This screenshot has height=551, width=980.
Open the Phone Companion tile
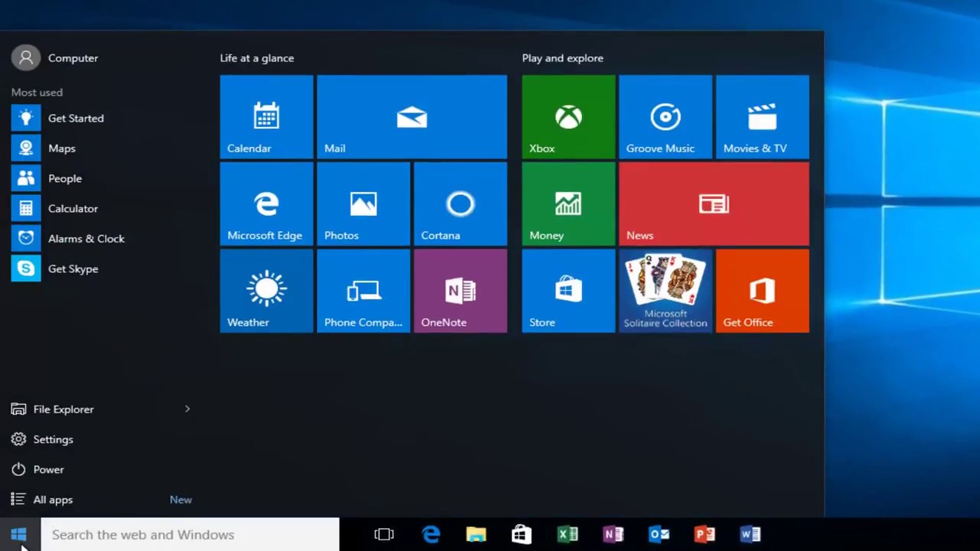click(x=364, y=291)
